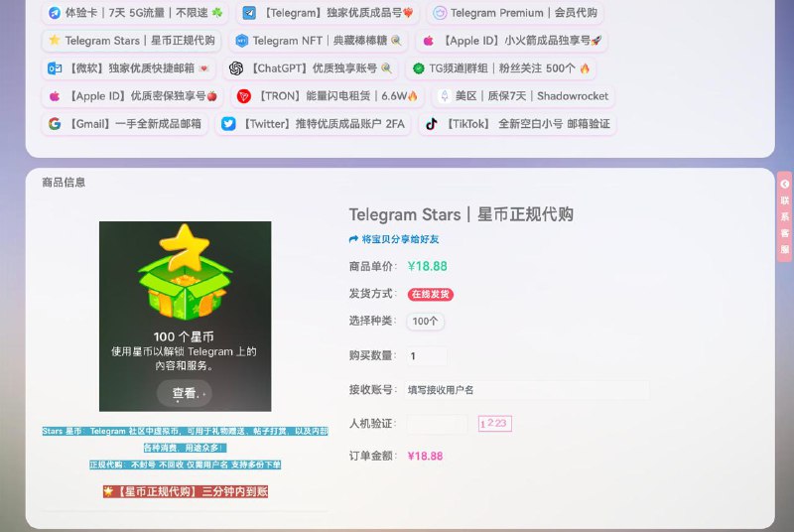Click the gold star icon for Telegram Stars
This screenshot has height=532, width=794.
coord(55,40)
